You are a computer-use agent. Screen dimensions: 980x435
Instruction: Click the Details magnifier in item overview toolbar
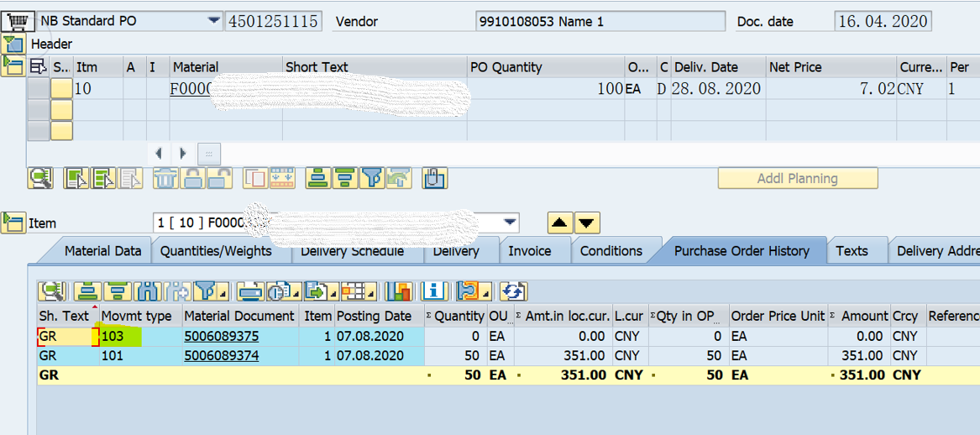41,178
